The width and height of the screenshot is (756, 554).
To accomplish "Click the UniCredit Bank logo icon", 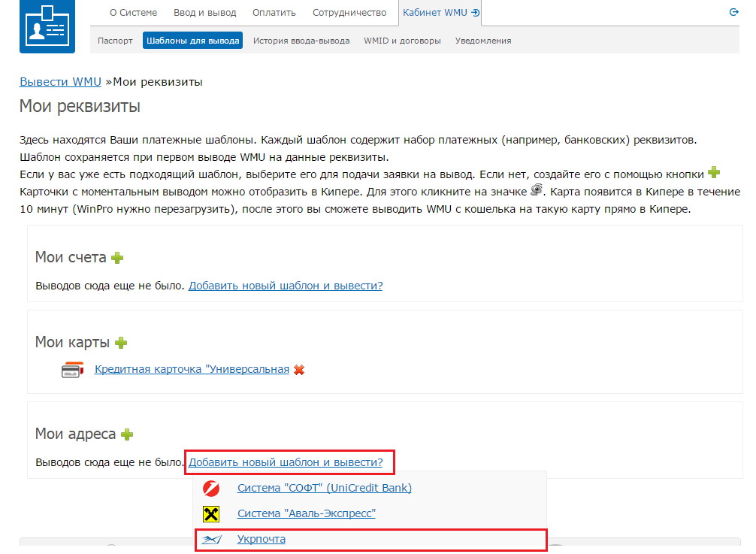I will 211,489.
